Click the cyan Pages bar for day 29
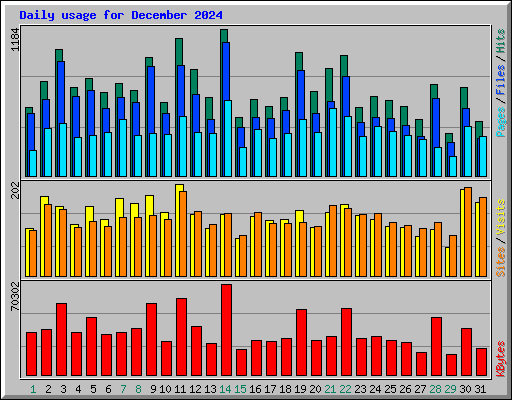Viewport: 512px width, 400px height. point(453,166)
